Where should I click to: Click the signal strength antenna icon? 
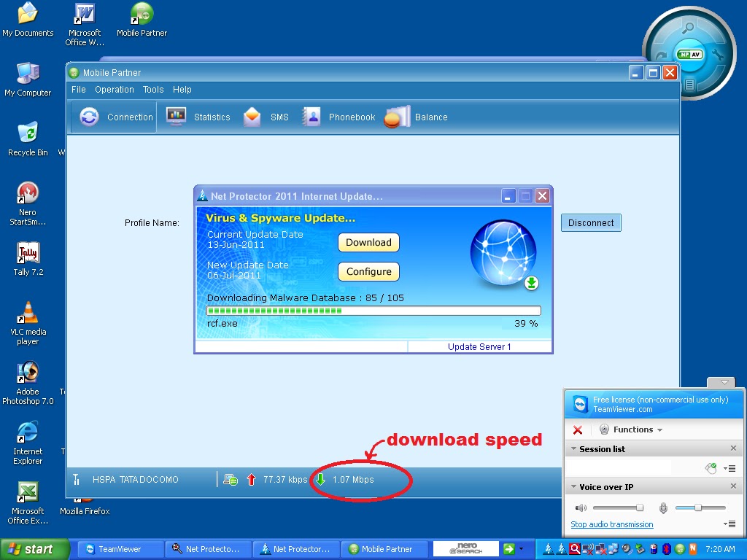[x=76, y=480]
